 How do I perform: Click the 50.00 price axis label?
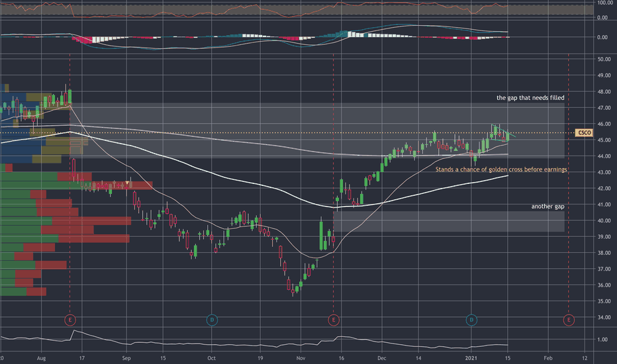click(x=604, y=59)
